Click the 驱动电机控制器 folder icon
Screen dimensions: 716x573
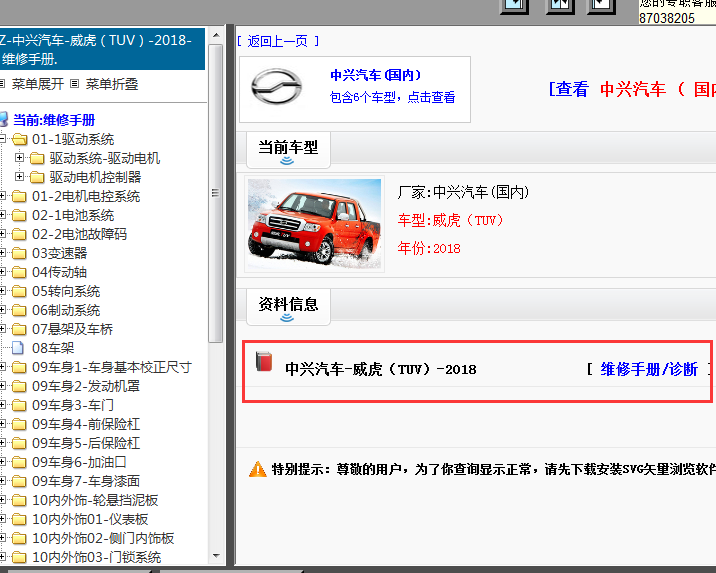click(37, 177)
